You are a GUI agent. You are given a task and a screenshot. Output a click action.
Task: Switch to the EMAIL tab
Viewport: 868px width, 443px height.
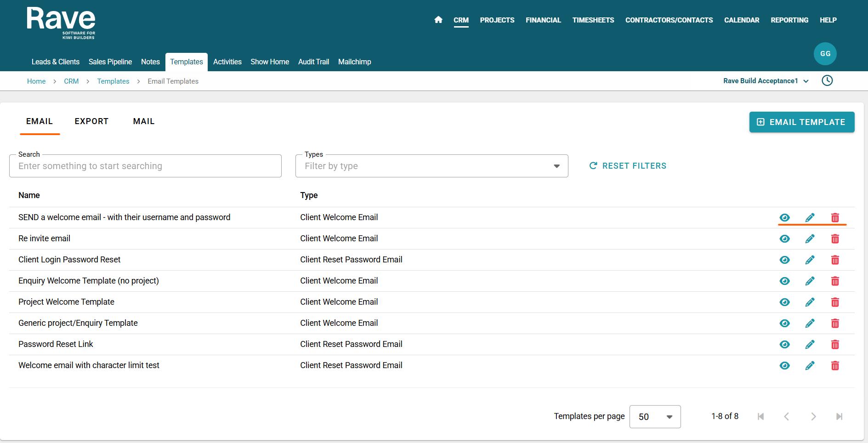(40, 121)
